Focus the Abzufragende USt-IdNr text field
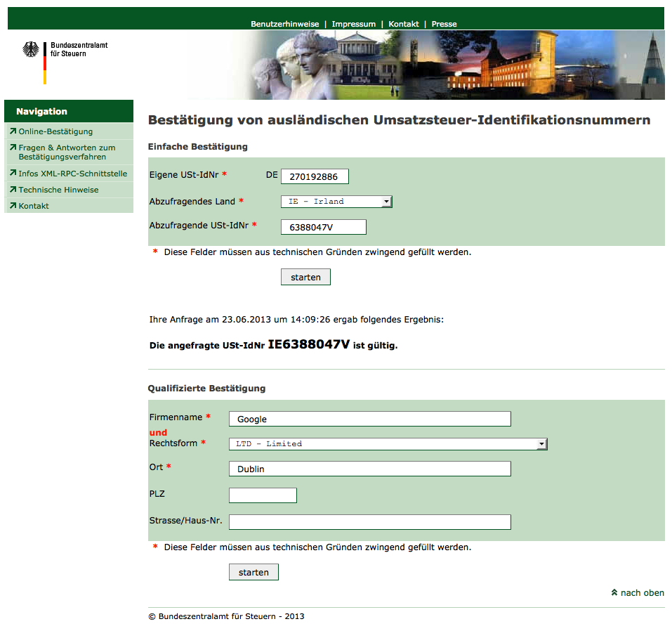This screenshot has width=672, height=631. pyautogui.click(x=323, y=227)
